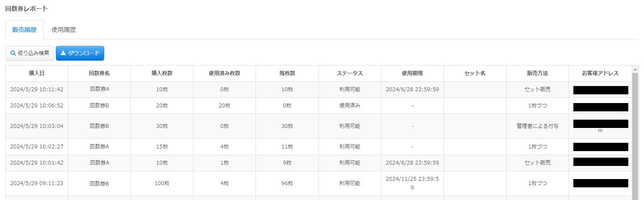Viewport: 644px width, 200px height.
Task: Click the download arrow icon
Action: pos(63,53)
